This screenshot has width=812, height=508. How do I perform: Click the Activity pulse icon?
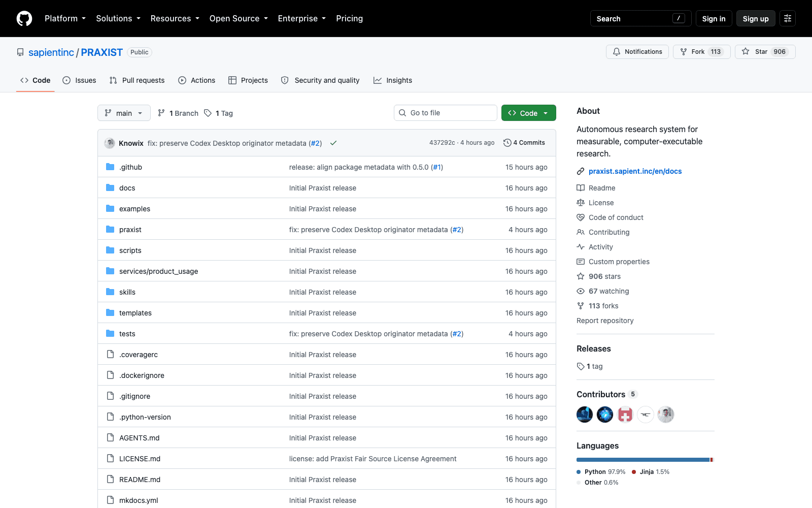point(581,247)
